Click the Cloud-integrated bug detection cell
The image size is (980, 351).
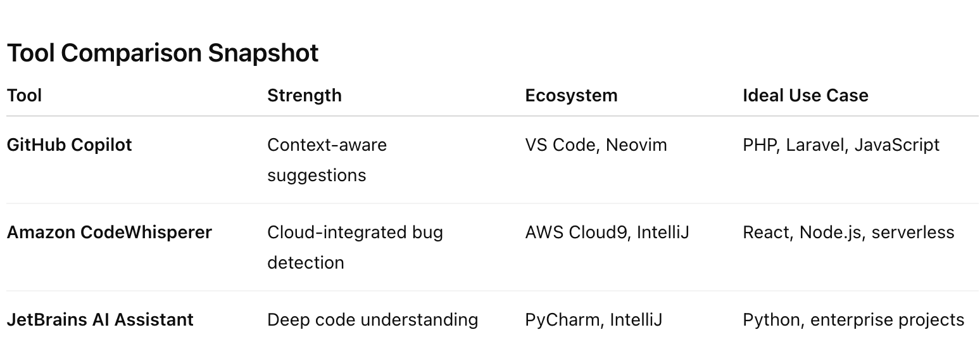click(x=355, y=247)
